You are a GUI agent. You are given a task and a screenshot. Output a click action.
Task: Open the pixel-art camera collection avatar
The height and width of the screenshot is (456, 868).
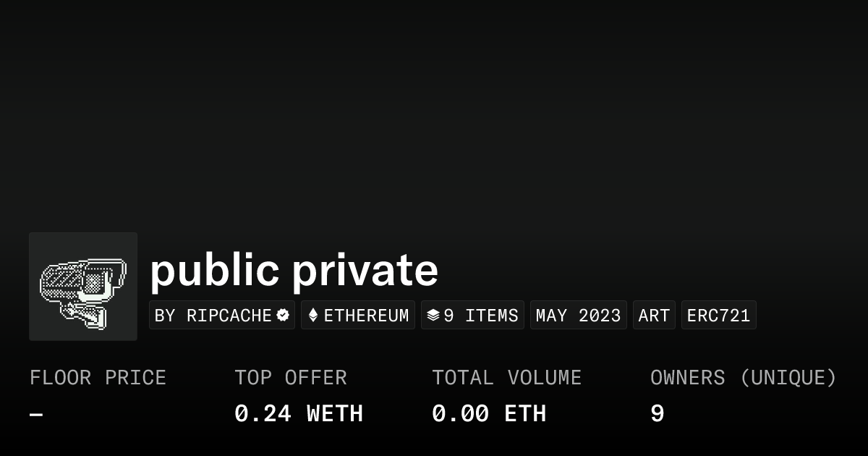82,286
